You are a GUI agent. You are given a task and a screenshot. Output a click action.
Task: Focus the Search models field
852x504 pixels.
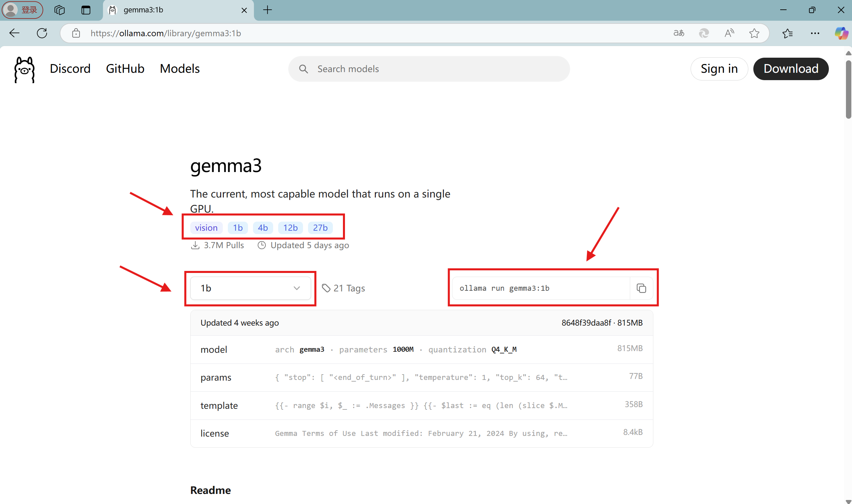[428, 69]
